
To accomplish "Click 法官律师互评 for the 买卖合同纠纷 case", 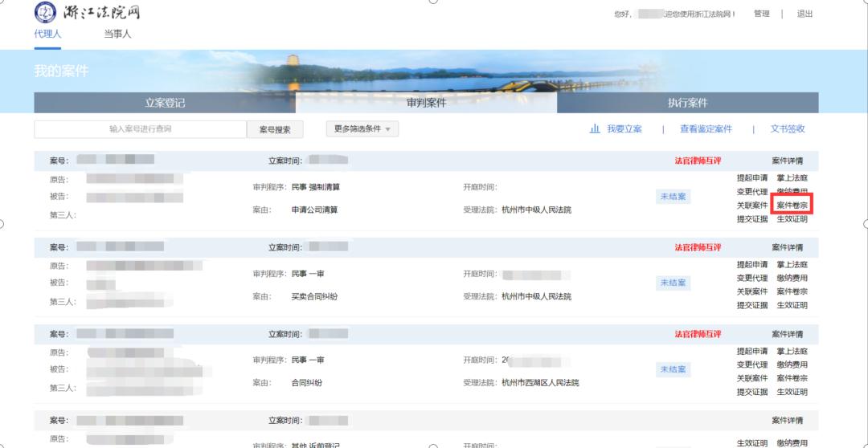I will 698,247.
